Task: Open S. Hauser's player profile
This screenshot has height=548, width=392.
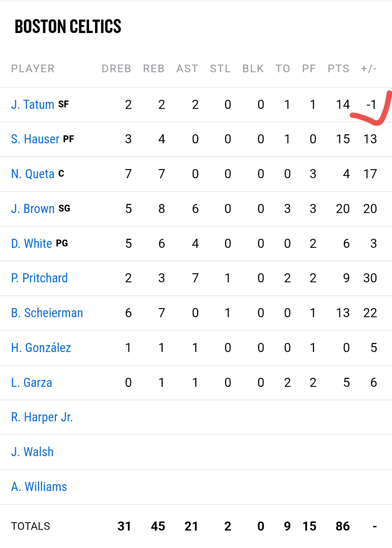Action: click(x=35, y=139)
